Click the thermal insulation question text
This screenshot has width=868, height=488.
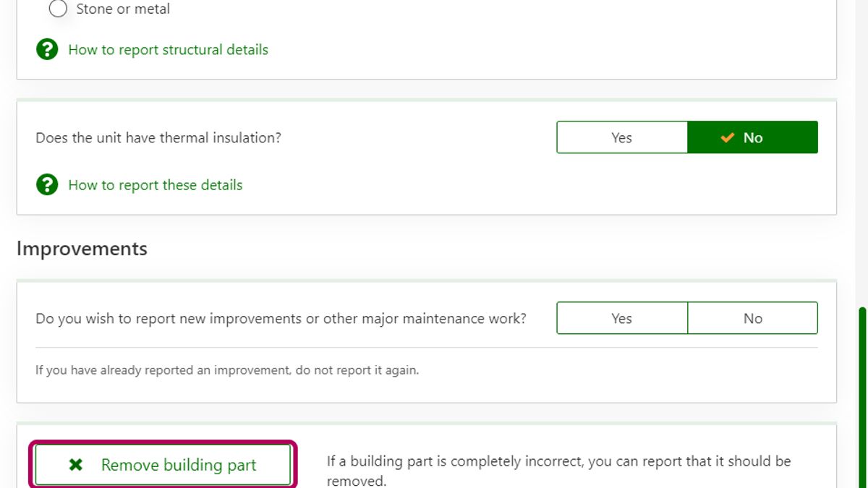pos(158,137)
